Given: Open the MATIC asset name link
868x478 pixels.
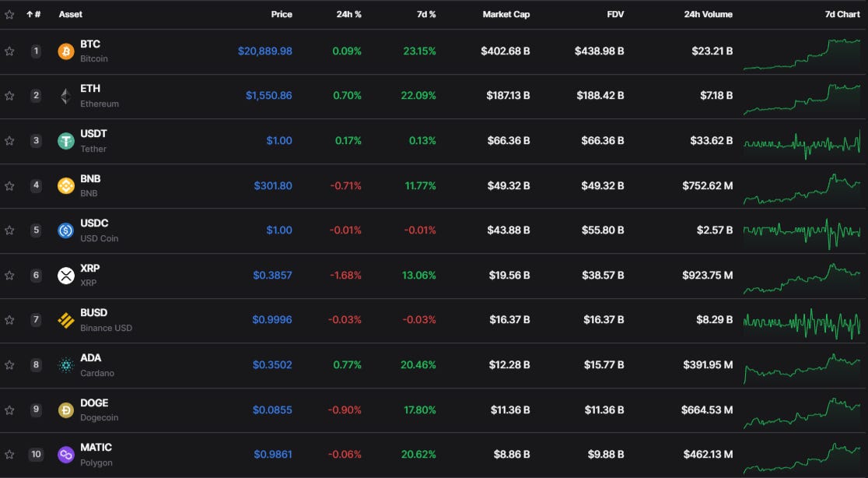Looking at the screenshot, I should pyautogui.click(x=96, y=448).
